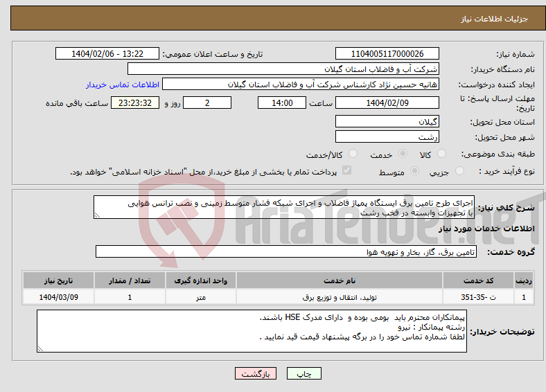Click the response deadline date 1404/02/09 field
Image resolution: width=546 pixels, height=392 pixels.
(387, 103)
